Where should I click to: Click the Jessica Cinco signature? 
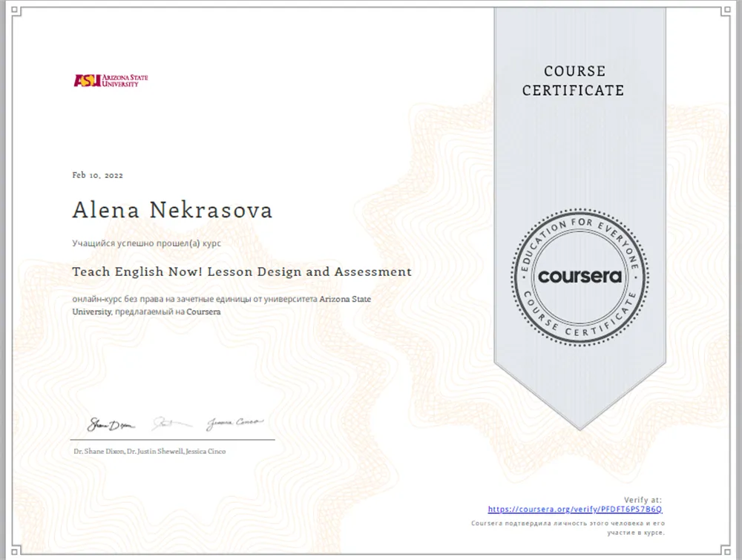234,424
